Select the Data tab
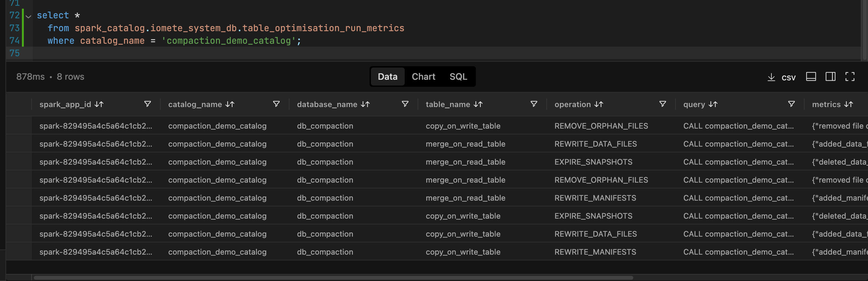Viewport: 868px width, 281px height. click(x=388, y=77)
